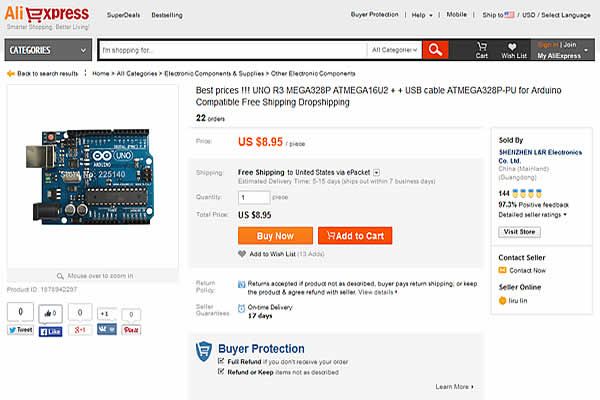Click the Tweet share button

[21, 330]
